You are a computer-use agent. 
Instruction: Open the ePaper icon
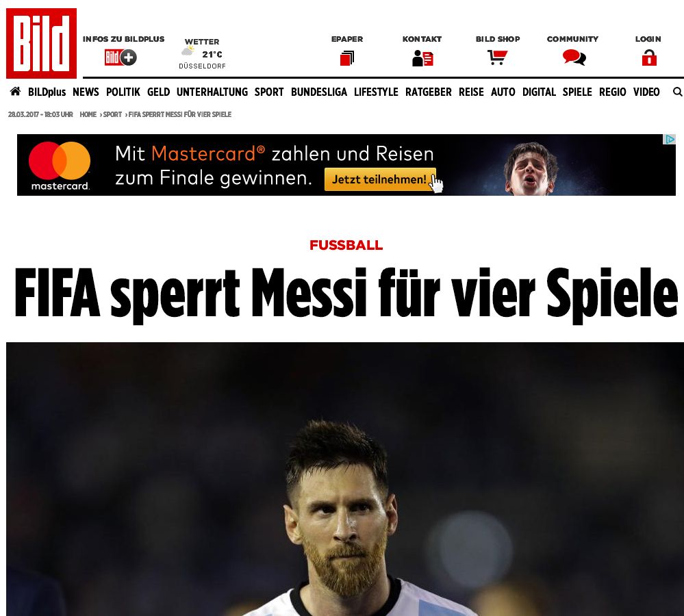347,58
